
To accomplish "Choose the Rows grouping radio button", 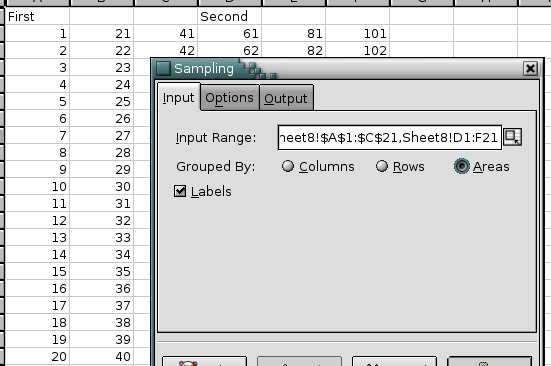I will click(382, 166).
